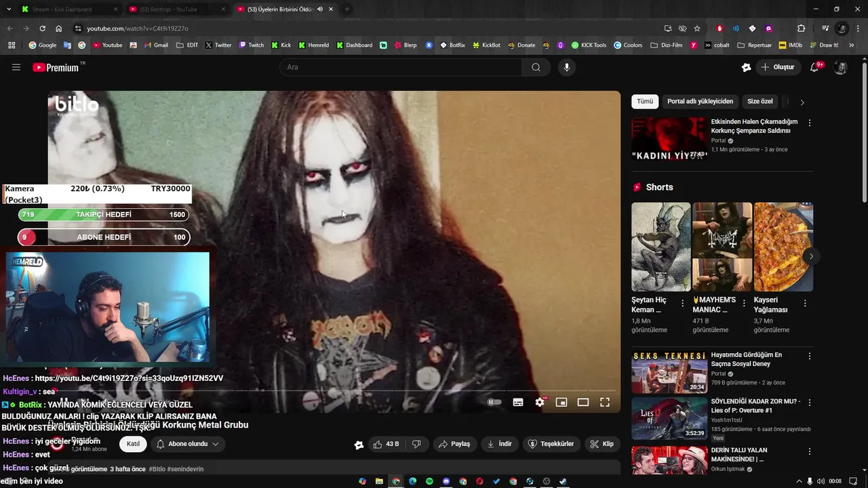Open the player settings gear

(x=540, y=402)
